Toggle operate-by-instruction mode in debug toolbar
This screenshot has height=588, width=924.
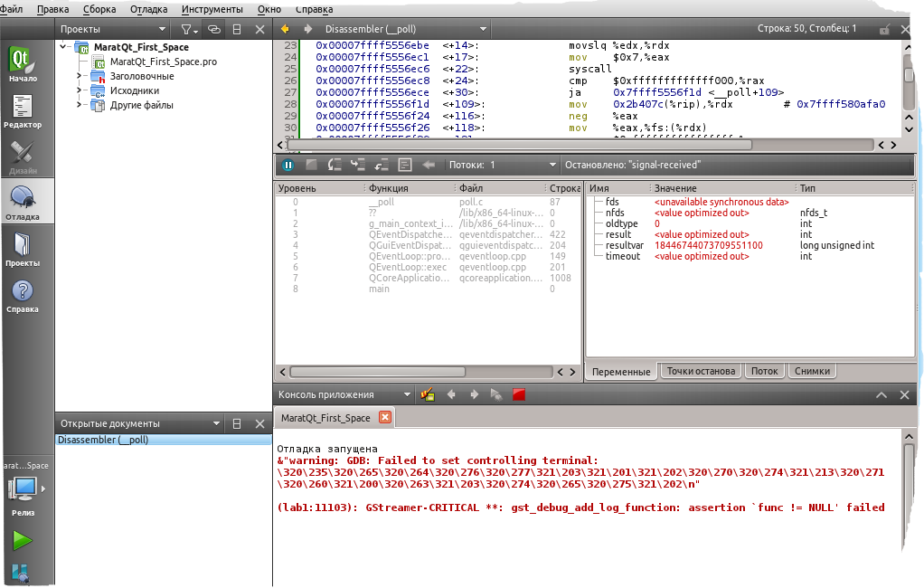coord(405,166)
